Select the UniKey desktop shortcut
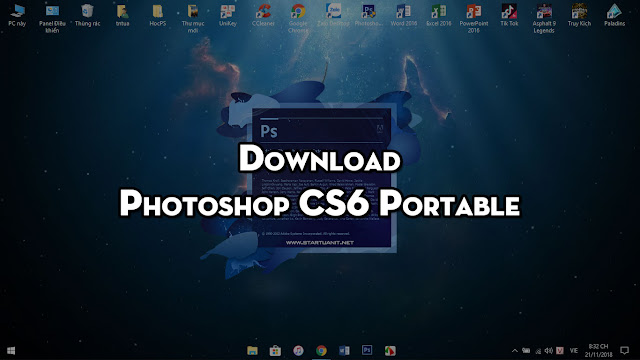The width and height of the screenshot is (640, 360). pos(228,16)
